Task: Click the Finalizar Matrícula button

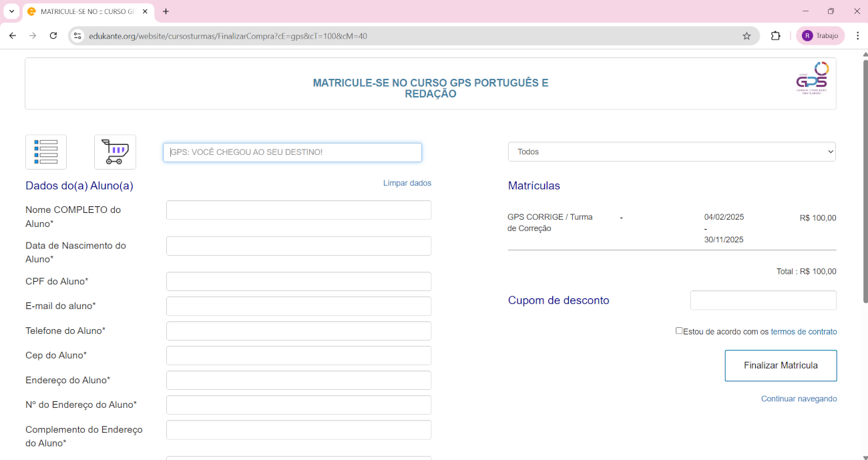Action: (781, 366)
